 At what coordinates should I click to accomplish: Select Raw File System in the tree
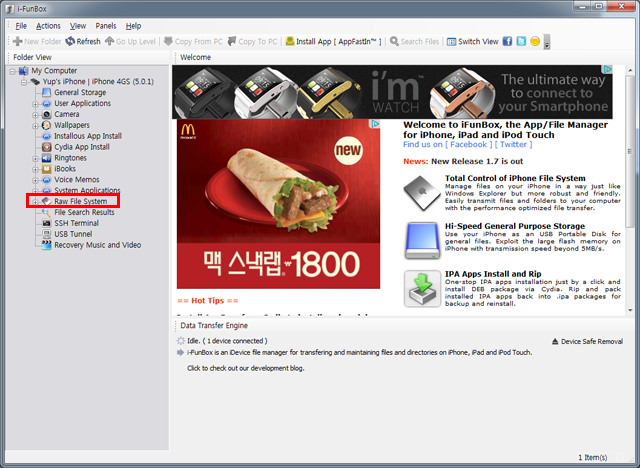point(80,201)
